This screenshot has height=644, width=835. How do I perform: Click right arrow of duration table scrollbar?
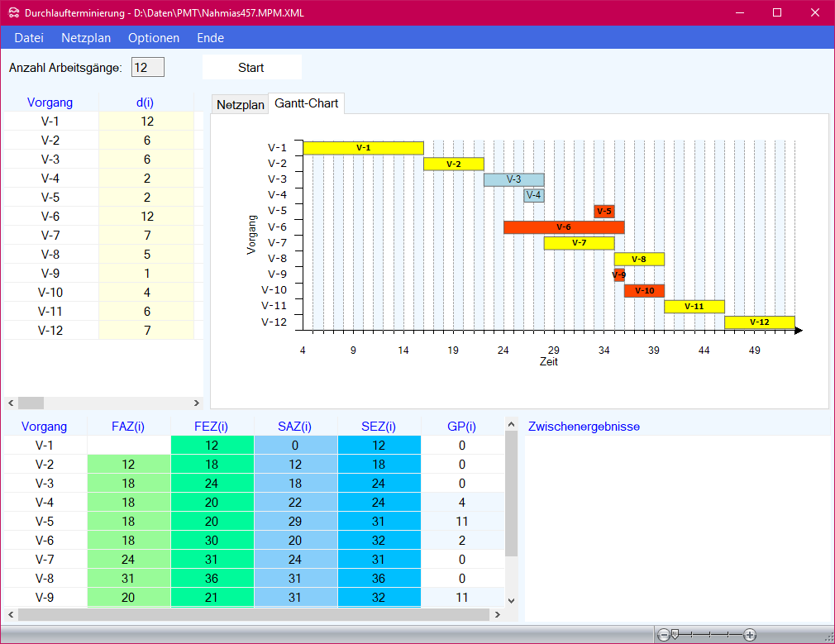197,403
